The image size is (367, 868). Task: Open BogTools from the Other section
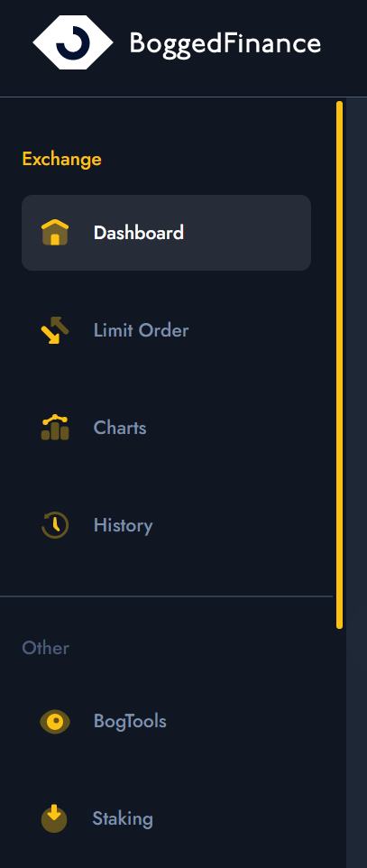click(x=130, y=721)
